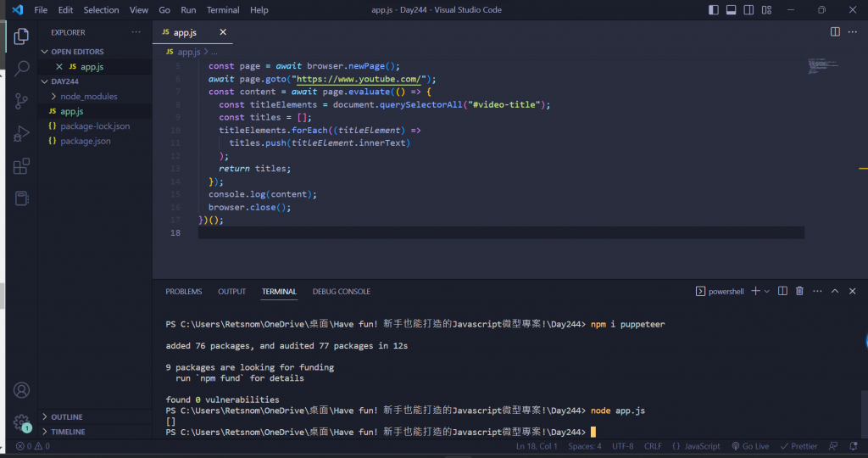Open the Search view in activity bar
The width and height of the screenshot is (868, 458).
click(21, 69)
